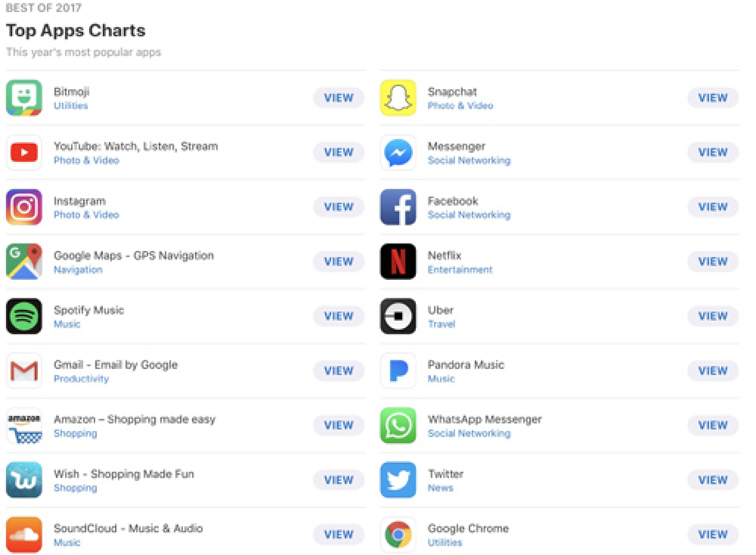Open YouTube via its app icon
Viewport: 756px width, 555px height.
(24, 152)
